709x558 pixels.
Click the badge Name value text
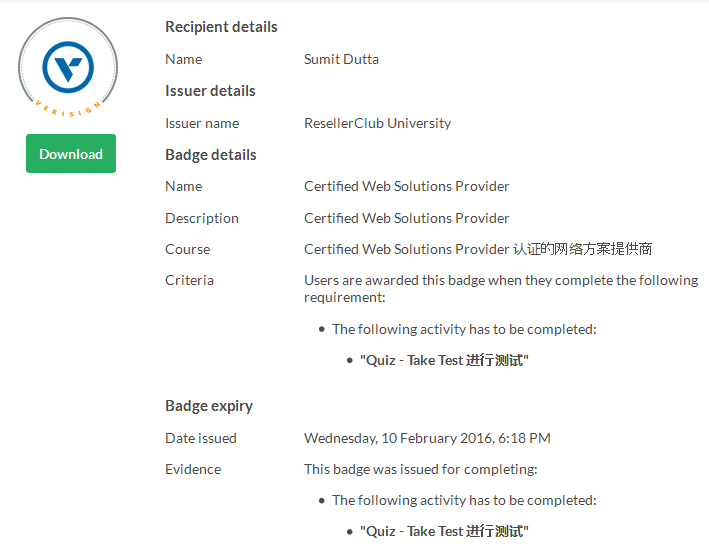(x=406, y=186)
